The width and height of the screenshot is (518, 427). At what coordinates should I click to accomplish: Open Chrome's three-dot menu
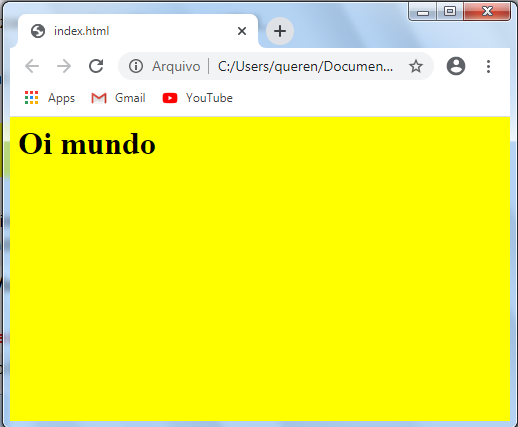point(488,66)
